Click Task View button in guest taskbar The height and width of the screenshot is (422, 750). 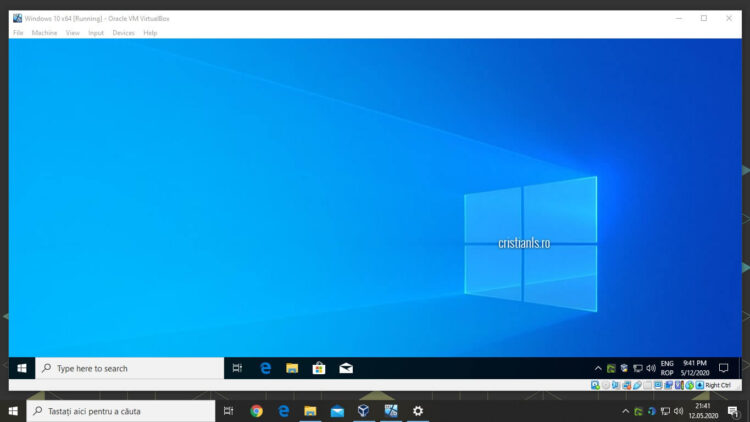237,368
